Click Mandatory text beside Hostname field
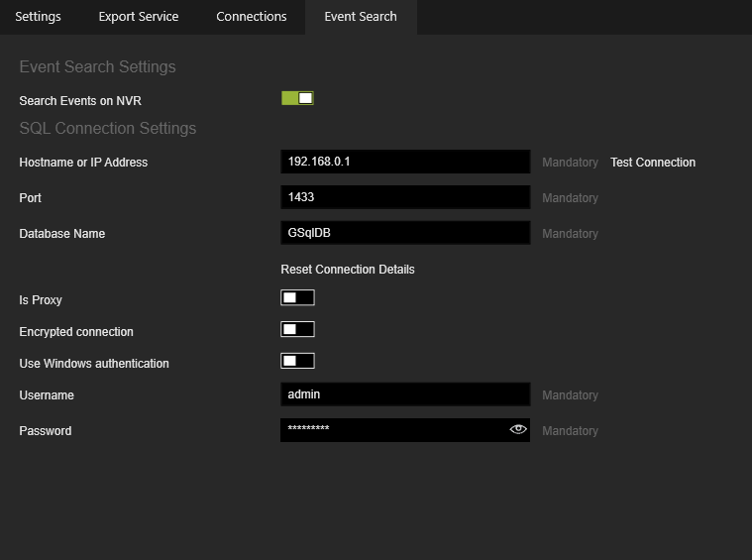The image size is (752, 560). 570,163
